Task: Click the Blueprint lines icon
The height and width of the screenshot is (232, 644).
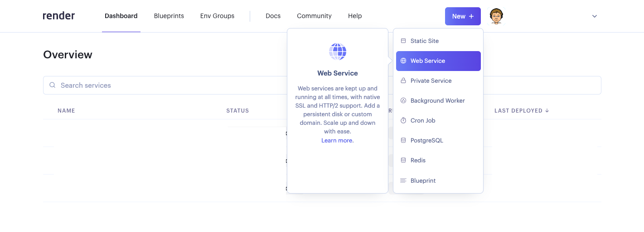Action: 403,180
